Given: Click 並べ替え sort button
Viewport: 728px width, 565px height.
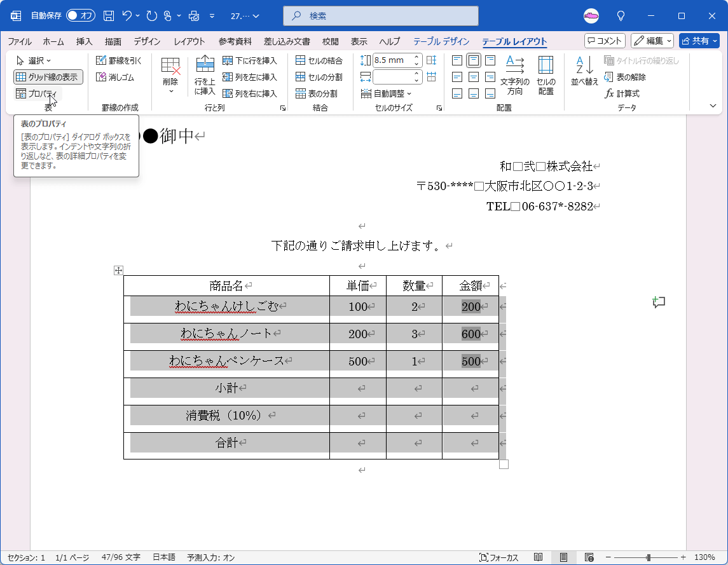Looking at the screenshot, I should click(x=584, y=71).
